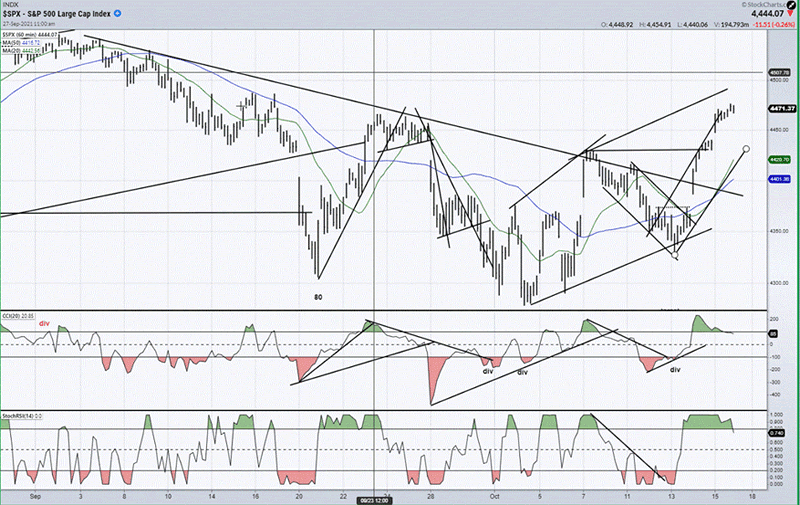Click the Oct label on the date axis
Screen dimensions: 800x505
(x=494, y=495)
